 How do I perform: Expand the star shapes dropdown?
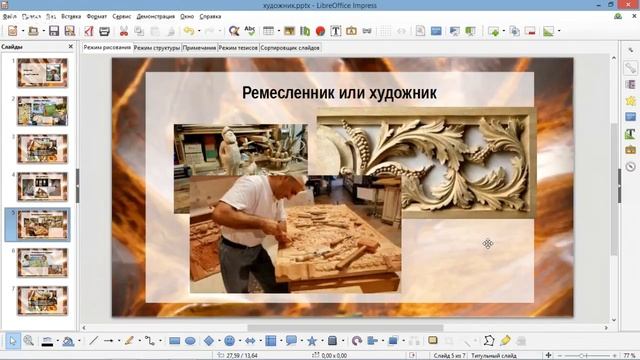point(322,340)
